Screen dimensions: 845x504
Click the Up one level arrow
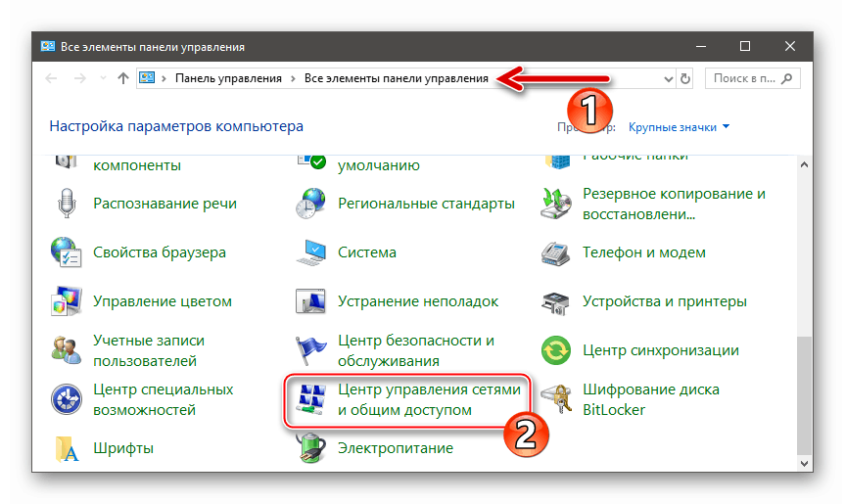click(x=122, y=78)
